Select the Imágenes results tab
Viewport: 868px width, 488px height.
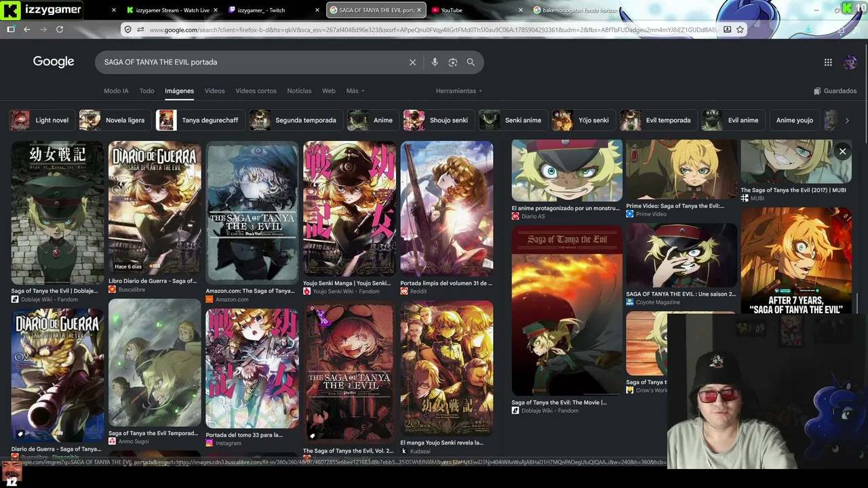(179, 91)
